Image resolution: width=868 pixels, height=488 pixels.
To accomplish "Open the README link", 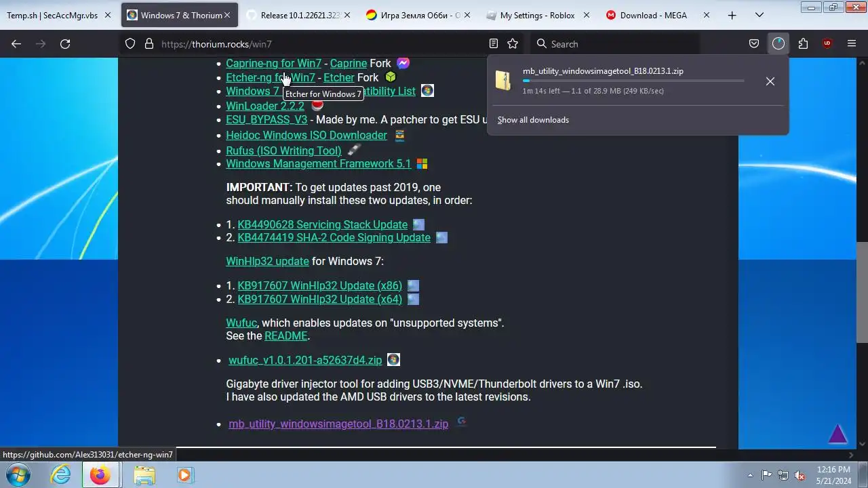I will point(286,335).
